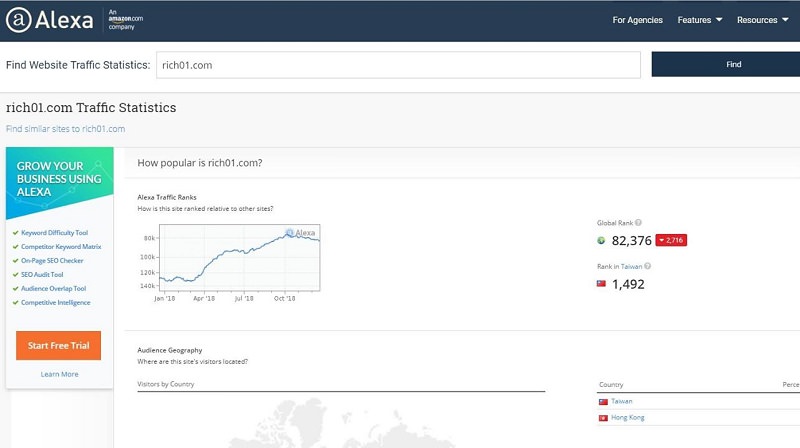This screenshot has height=448, width=800.
Task: Click the checkmark icon beside Keyword Difficulty Tool
Action: (x=15, y=233)
